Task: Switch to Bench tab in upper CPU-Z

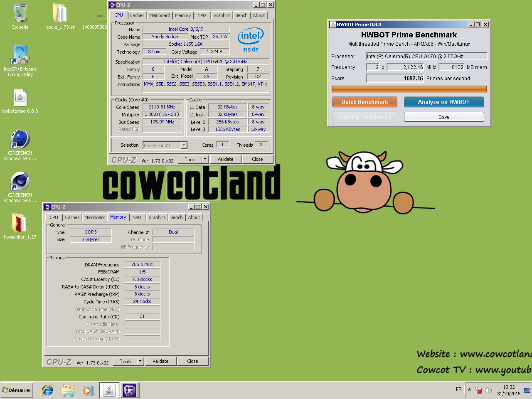Action: (241, 15)
